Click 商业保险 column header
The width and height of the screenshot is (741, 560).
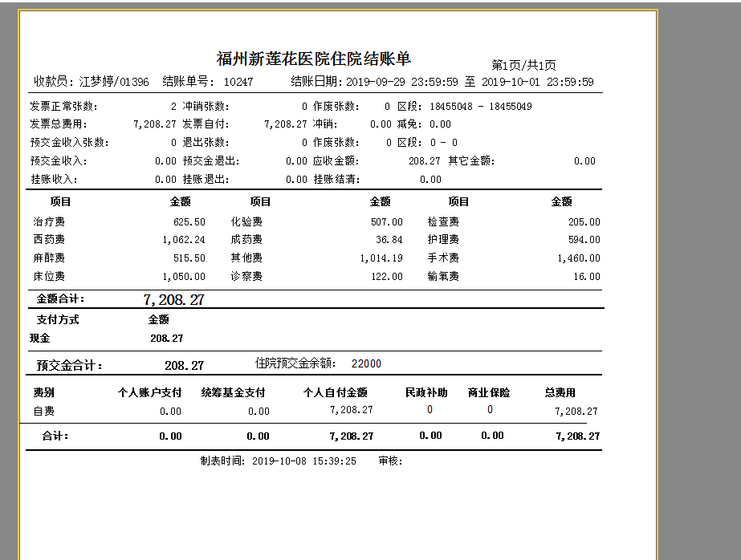489,393
